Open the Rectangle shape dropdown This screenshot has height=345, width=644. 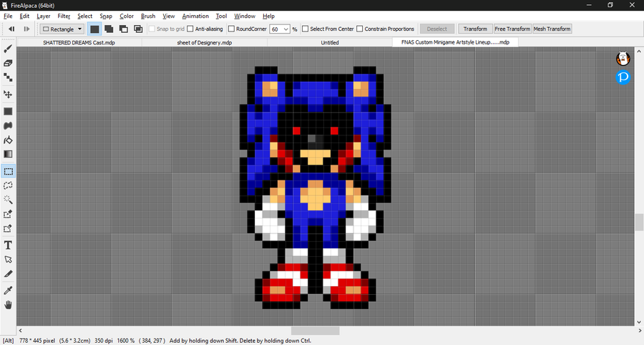[x=62, y=29]
